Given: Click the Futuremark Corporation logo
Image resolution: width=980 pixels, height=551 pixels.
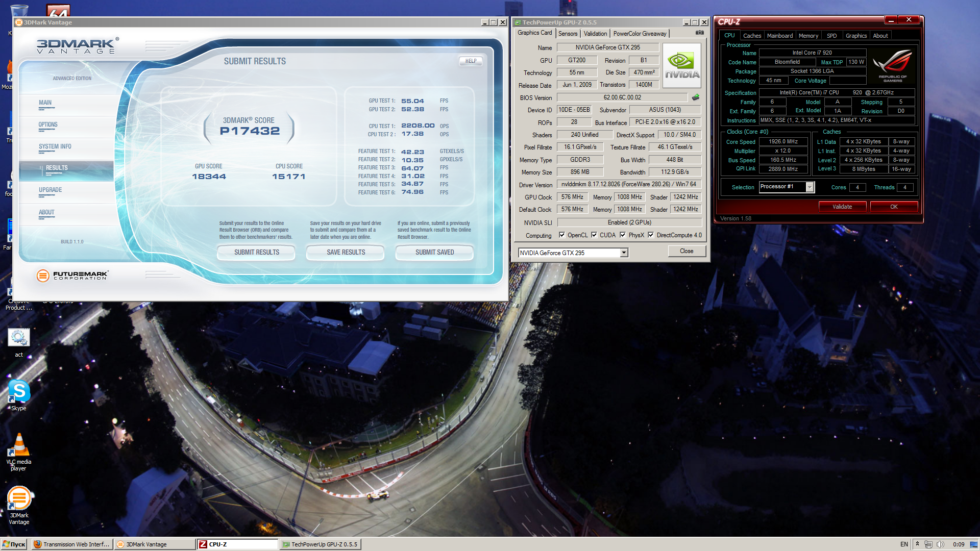Looking at the screenshot, I should click(72, 275).
